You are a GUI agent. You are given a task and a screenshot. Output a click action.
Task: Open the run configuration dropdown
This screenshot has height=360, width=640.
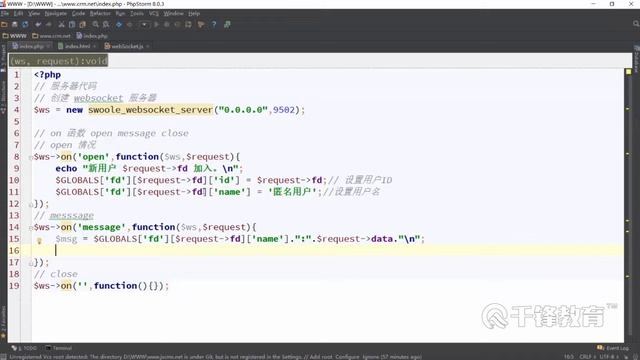[144, 24]
